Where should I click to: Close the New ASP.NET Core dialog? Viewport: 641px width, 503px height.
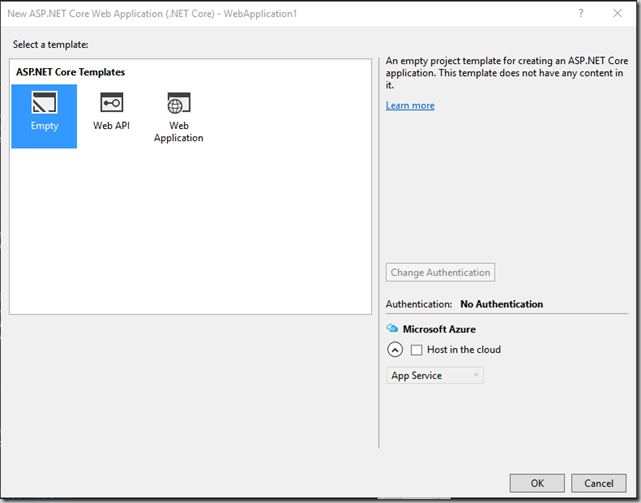(x=617, y=13)
